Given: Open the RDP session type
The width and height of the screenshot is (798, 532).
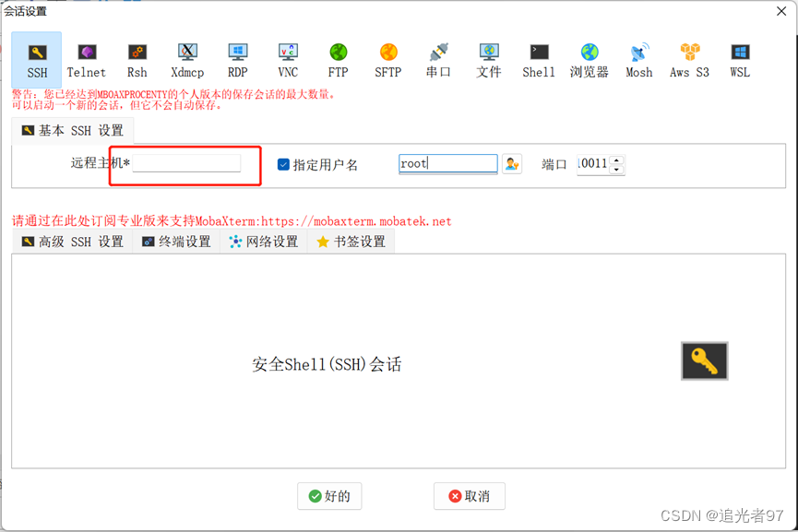Looking at the screenshot, I should pyautogui.click(x=237, y=55).
